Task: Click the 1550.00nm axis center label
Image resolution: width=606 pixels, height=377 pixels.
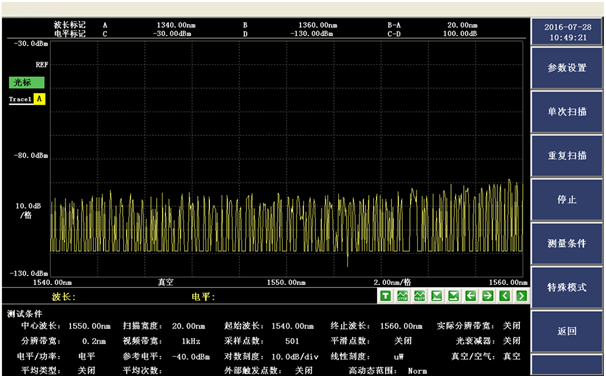Action: point(286,283)
